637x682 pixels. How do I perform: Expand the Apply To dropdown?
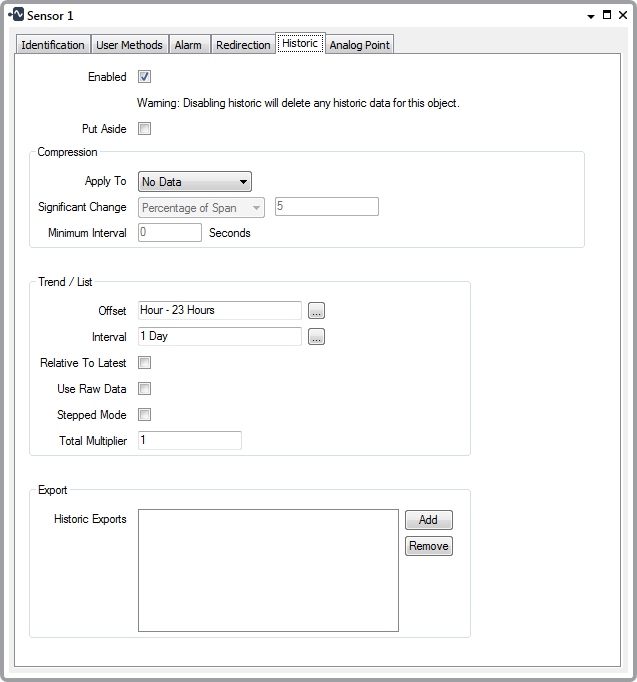(195, 182)
